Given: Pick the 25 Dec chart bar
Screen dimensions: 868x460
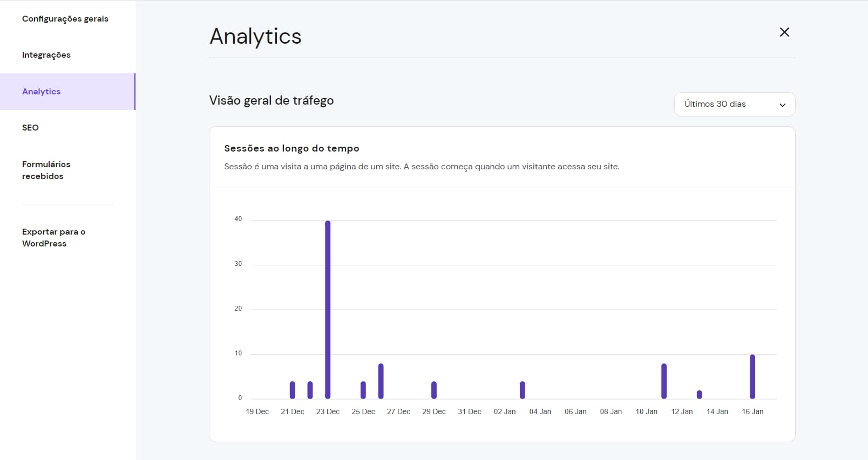Looking at the screenshot, I should 363,390.
